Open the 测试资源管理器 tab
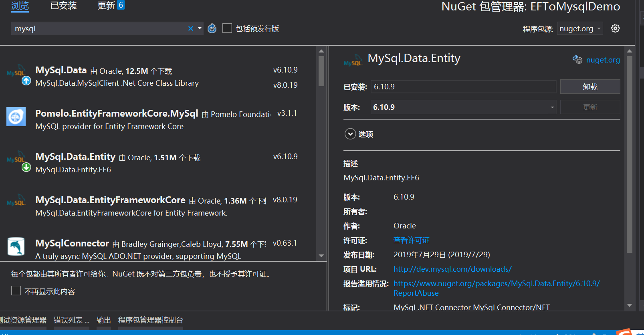This screenshot has height=335, width=644. [23, 320]
